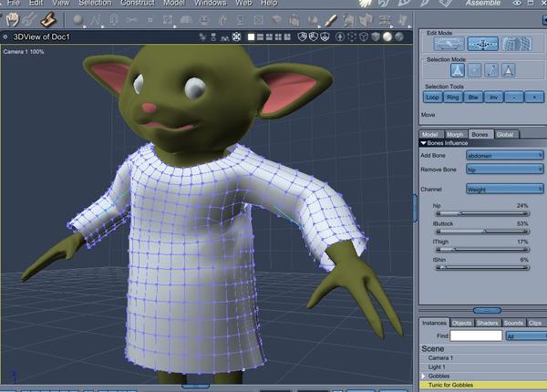Screen dimensions: 547x392
Task: Select Light 1 in the scene list
Action: 483,366
